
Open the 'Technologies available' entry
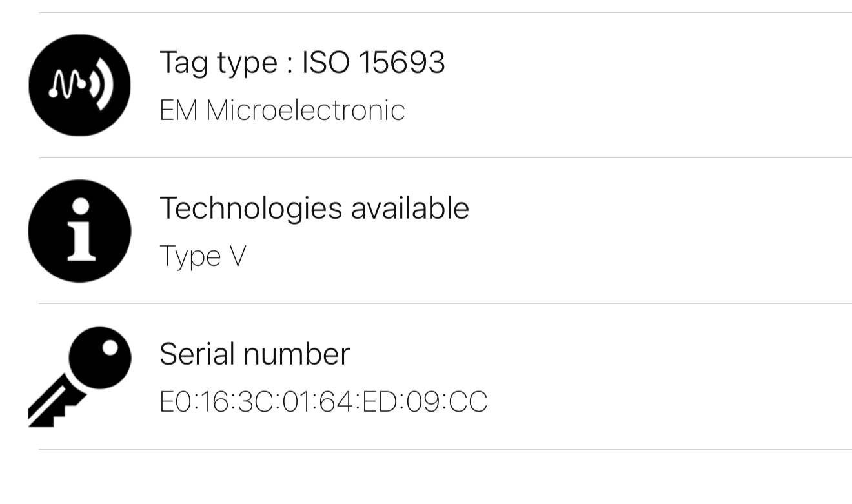click(314, 208)
